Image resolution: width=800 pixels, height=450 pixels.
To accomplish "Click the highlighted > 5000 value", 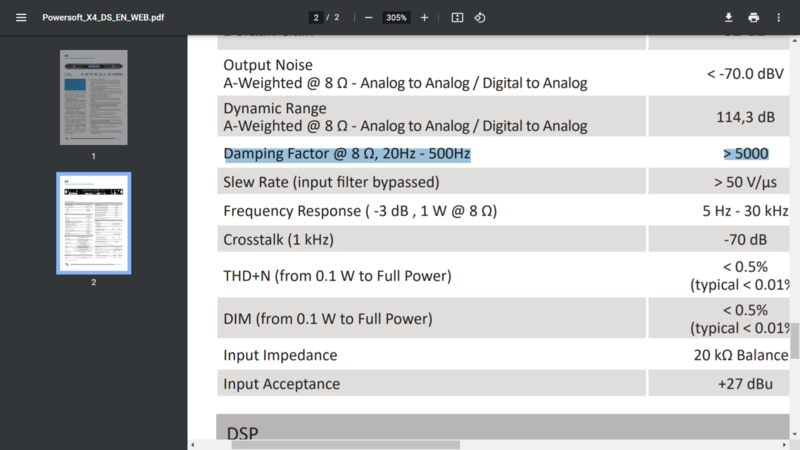I will pyautogui.click(x=745, y=154).
